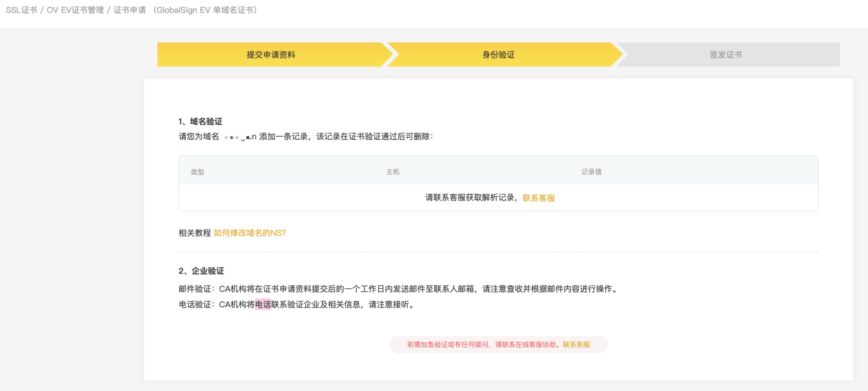Select the 签发证书 progress step
Viewport: 868px width, 391px height.
point(725,55)
